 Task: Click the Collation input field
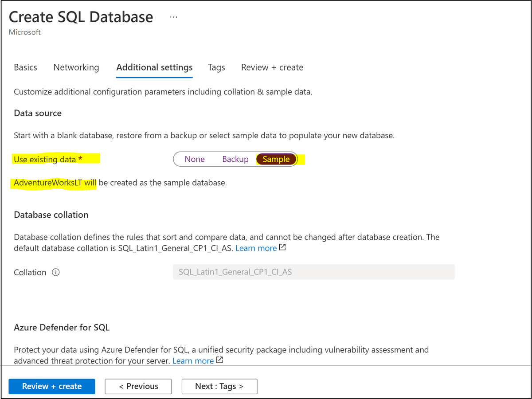coord(313,272)
